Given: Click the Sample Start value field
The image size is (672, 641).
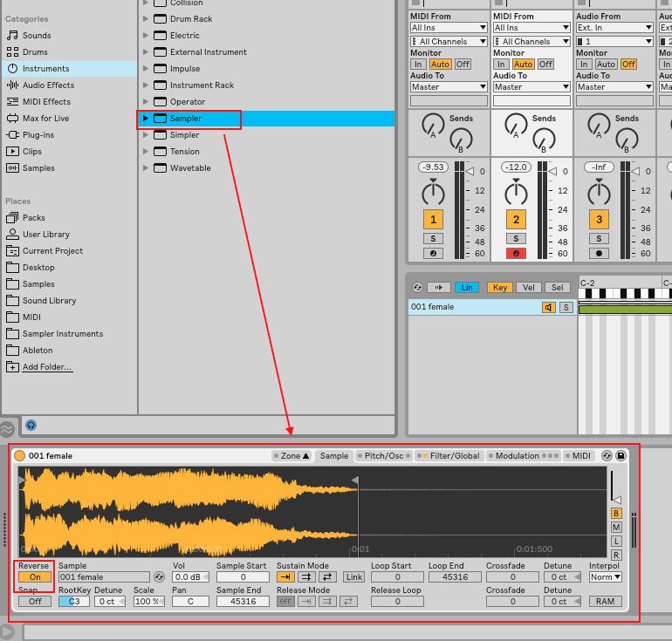Looking at the screenshot, I should [x=243, y=576].
